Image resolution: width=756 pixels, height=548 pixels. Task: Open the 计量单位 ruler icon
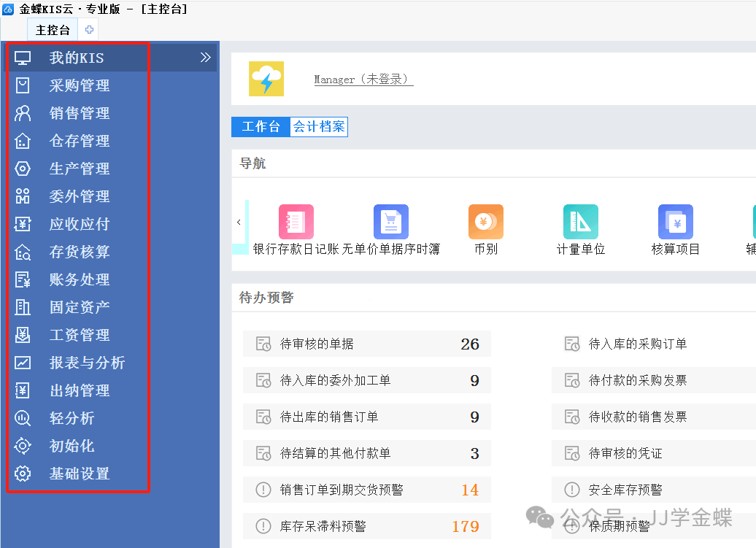pyautogui.click(x=580, y=222)
